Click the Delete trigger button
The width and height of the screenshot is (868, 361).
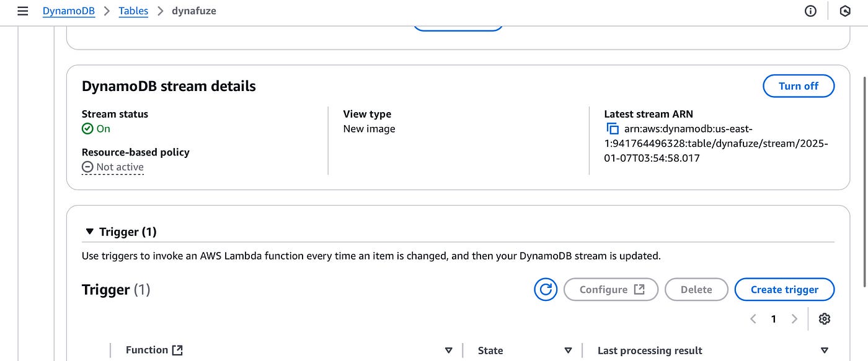coord(696,289)
